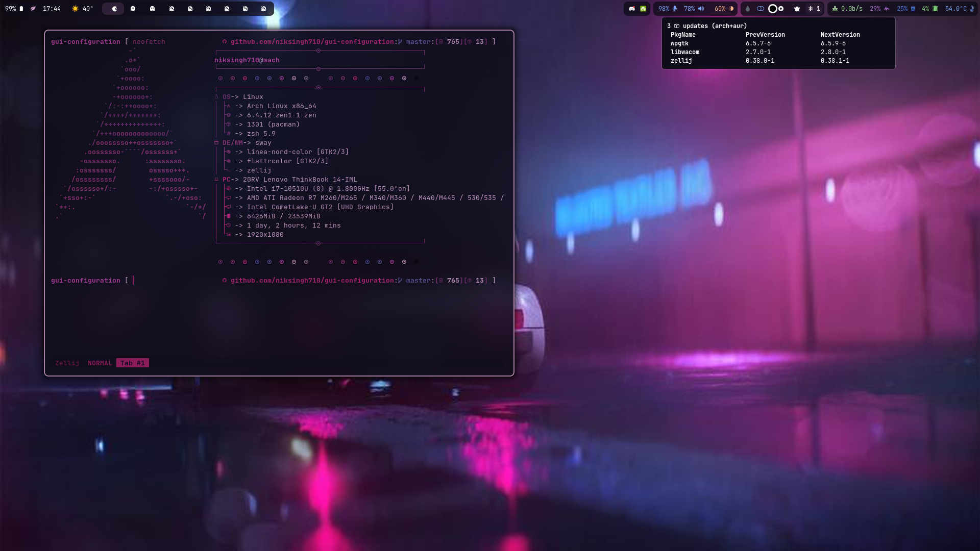Toggle the notification bell icon
The image size is (980, 551).
(x=797, y=9)
